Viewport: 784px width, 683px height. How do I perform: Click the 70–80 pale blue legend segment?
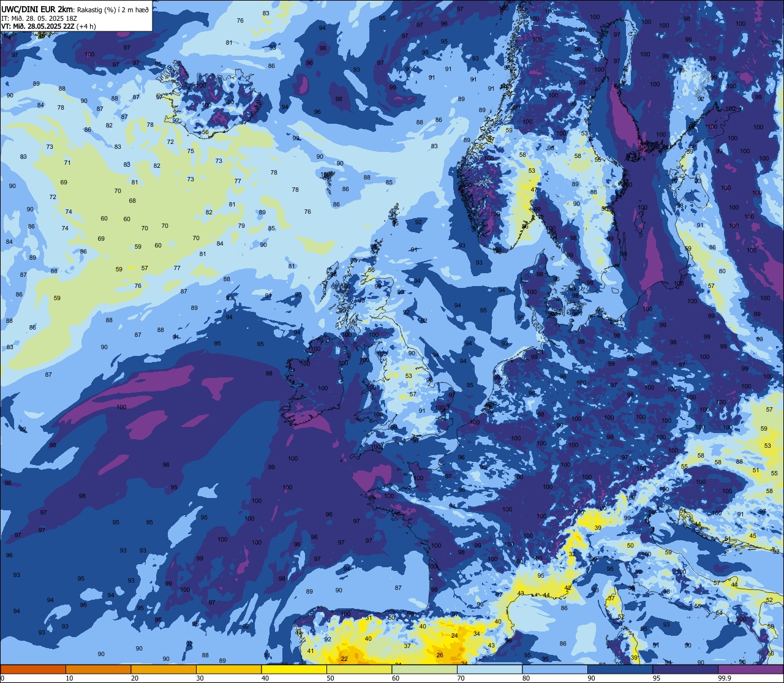(489, 669)
